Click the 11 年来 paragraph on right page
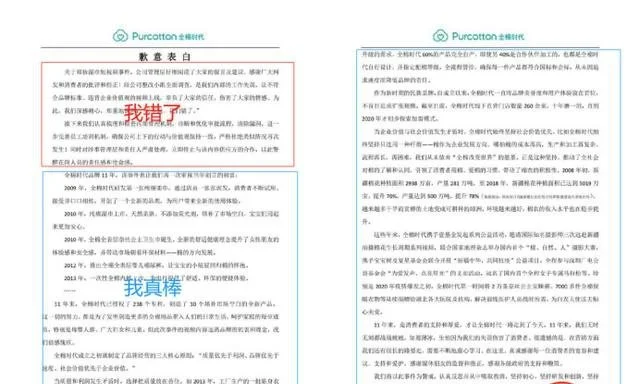640x384 pixels. coord(480,344)
